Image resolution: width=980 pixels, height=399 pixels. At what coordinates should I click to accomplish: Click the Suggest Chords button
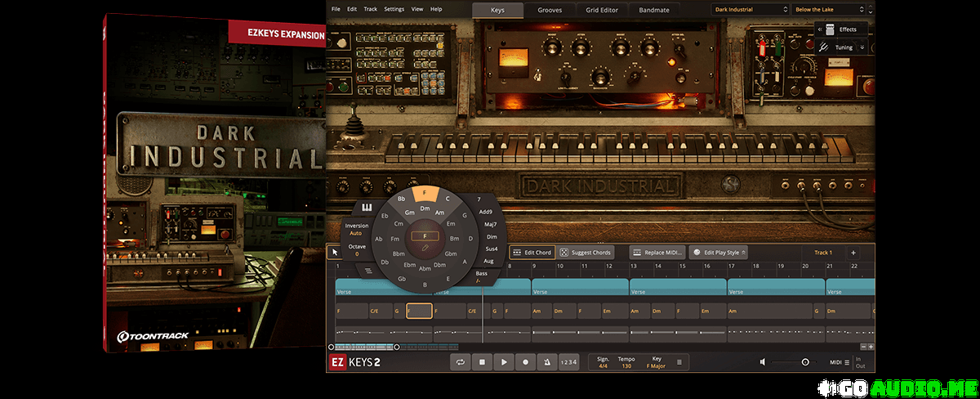(585, 253)
